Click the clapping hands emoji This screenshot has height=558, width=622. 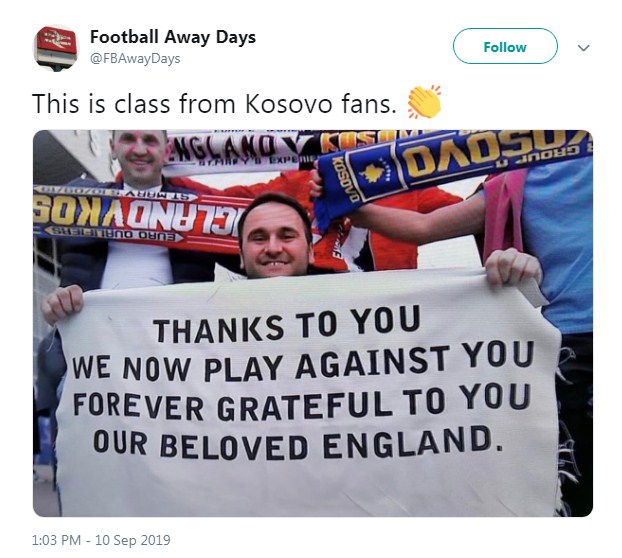424,102
